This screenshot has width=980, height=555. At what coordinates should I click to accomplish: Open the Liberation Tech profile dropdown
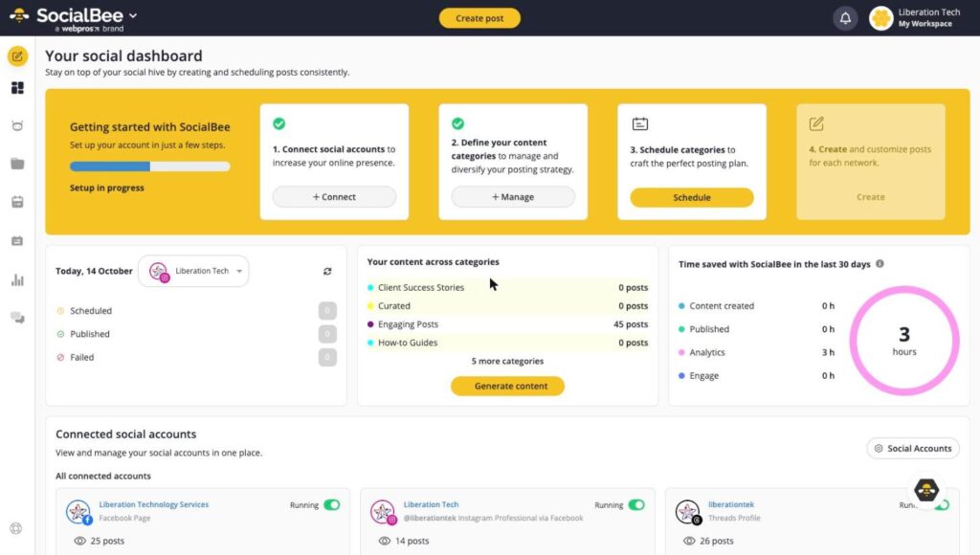(193, 271)
